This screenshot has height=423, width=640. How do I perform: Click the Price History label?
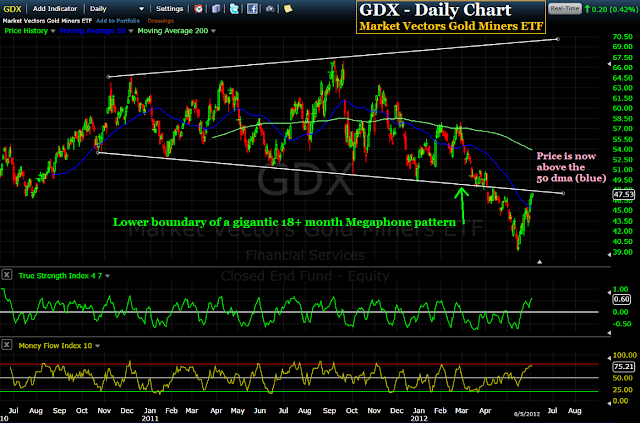26,31
